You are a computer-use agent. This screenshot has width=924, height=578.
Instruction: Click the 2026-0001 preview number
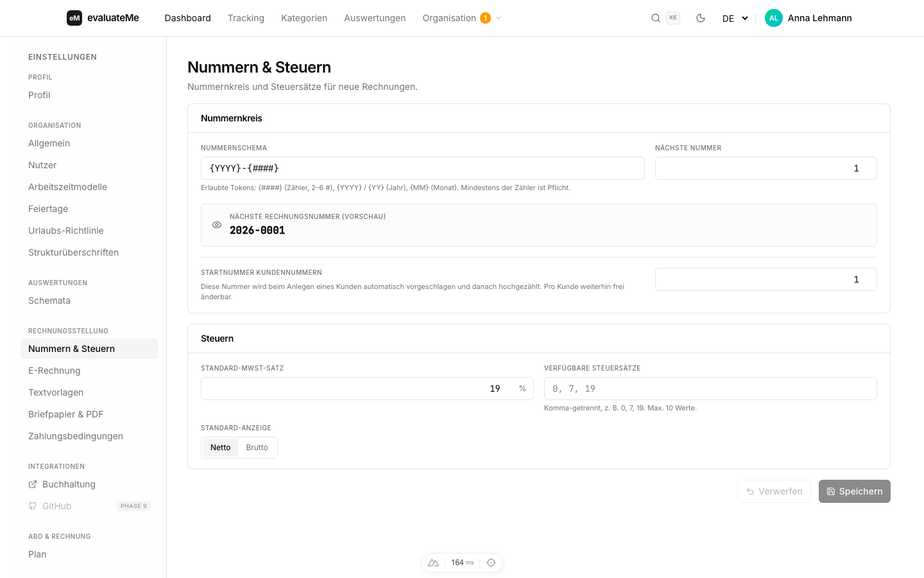(257, 231)
